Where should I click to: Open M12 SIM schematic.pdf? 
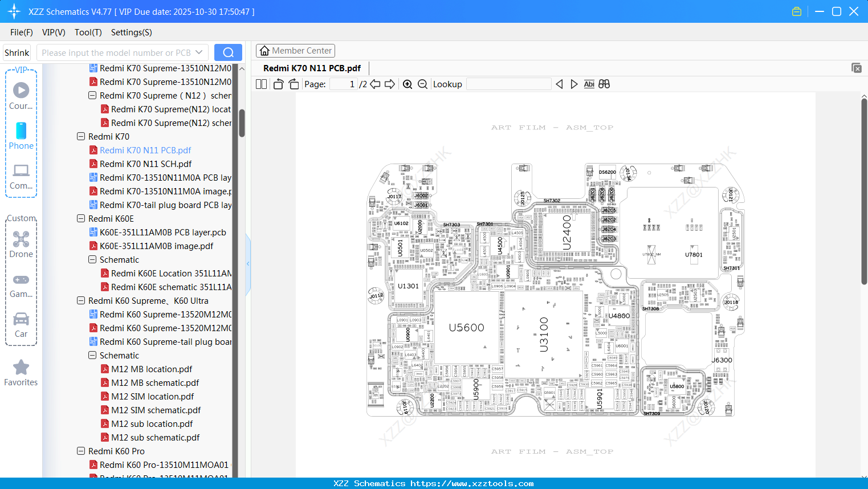point(151,410)
